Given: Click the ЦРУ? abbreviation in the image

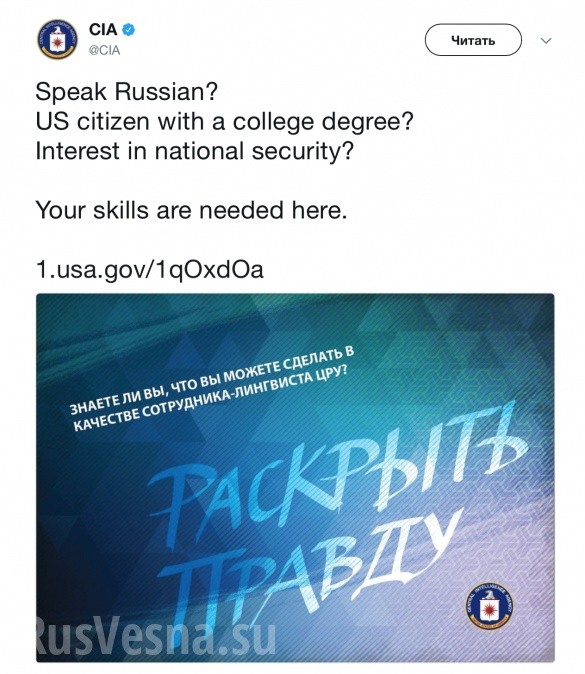Looking at the screenshot, I should coord(331,374).
